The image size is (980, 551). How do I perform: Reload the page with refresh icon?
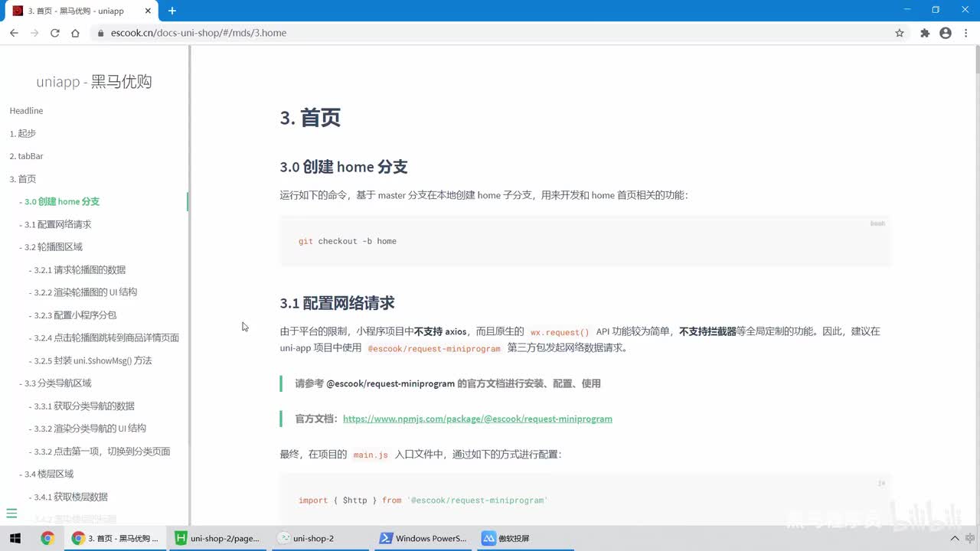click(x=55, y=33)
